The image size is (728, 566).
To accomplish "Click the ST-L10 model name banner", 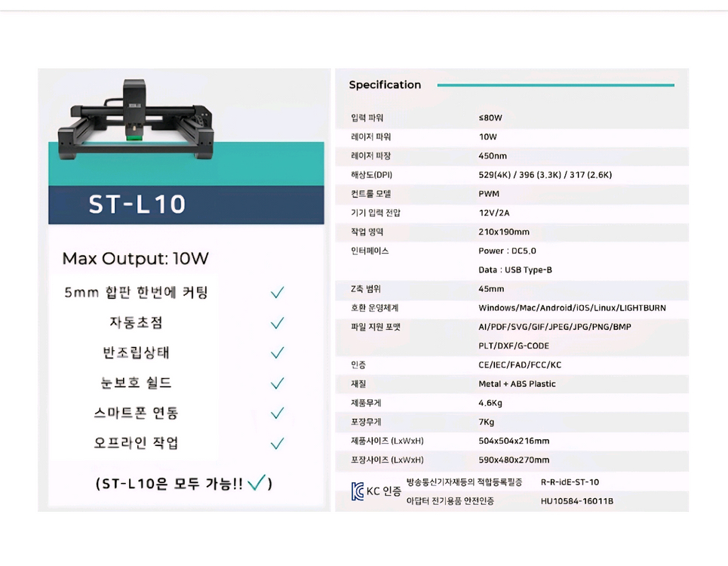I will tap(184, 203).
